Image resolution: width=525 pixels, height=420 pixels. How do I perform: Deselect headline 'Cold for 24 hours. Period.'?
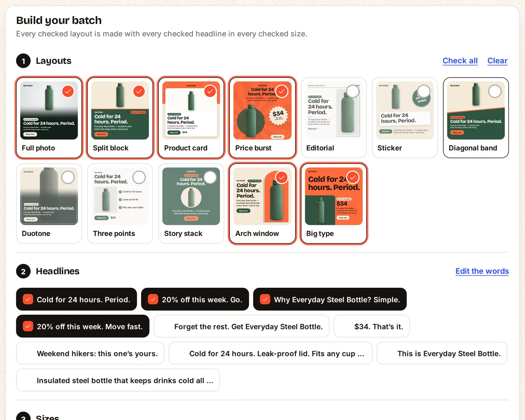76,299
